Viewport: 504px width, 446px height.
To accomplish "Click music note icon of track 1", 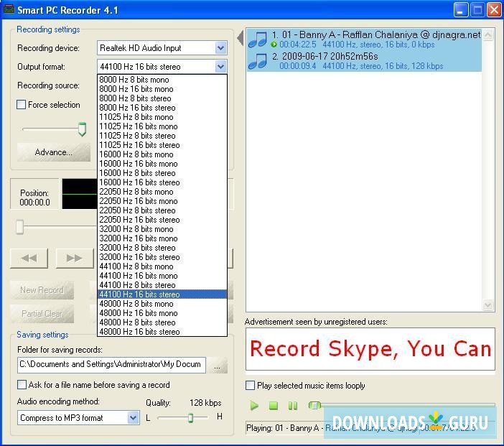I will [258, 39].
